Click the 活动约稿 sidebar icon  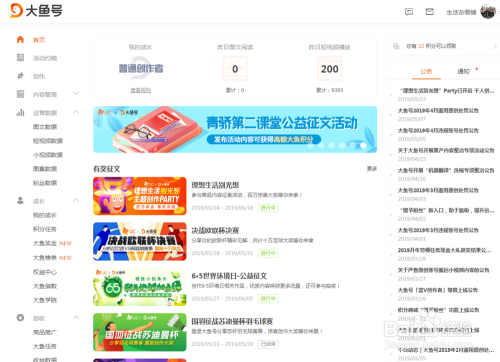pos(20,58)
